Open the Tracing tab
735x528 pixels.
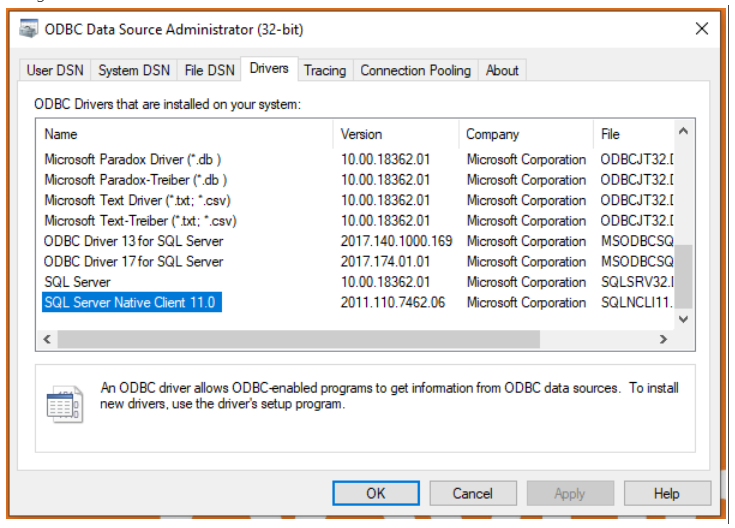coord(325,70)
